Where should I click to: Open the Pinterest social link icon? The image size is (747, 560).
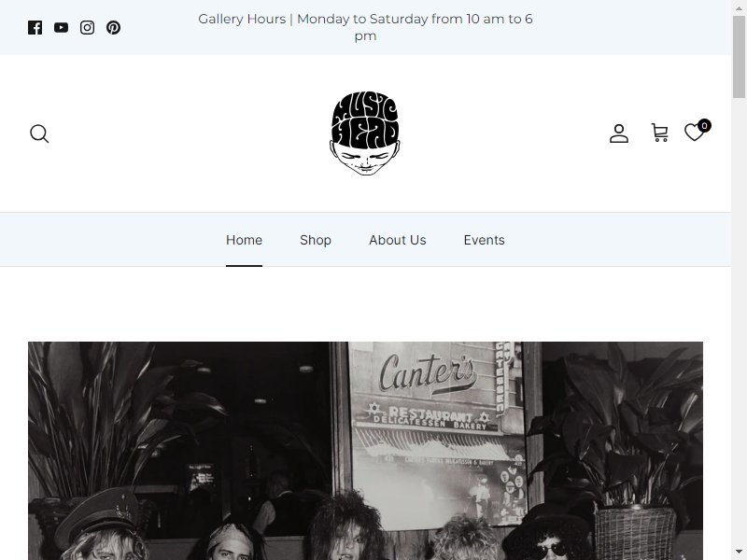113,28
